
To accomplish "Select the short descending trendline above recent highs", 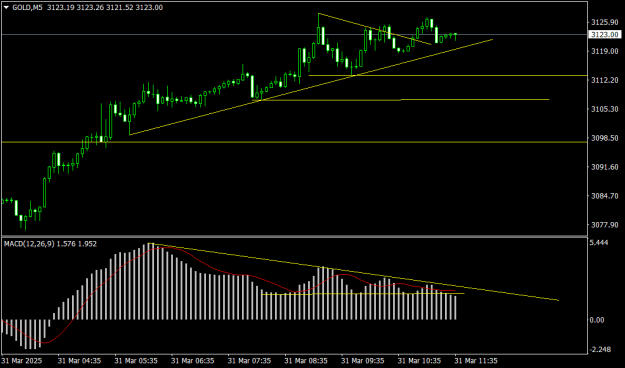I will [x=375, y=29].
